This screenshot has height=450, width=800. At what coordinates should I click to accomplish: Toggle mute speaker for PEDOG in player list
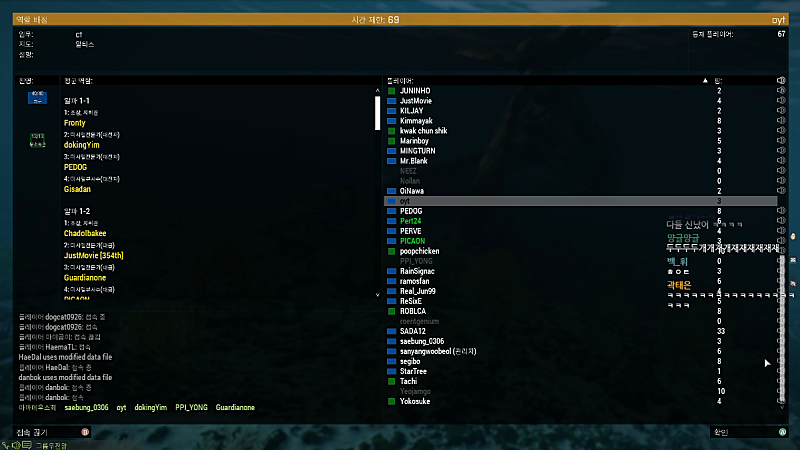tap(781, 211)
